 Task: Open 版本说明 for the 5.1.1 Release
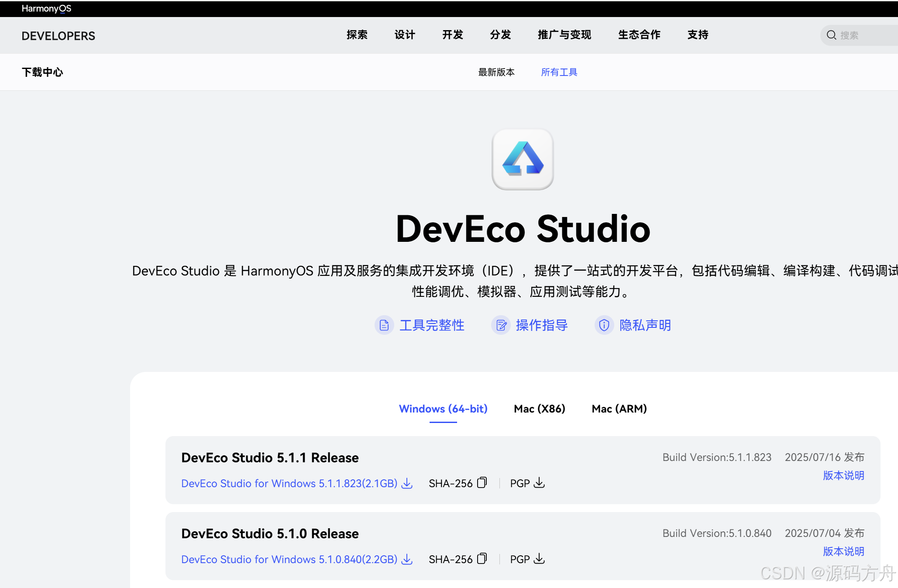click(843, 475)
